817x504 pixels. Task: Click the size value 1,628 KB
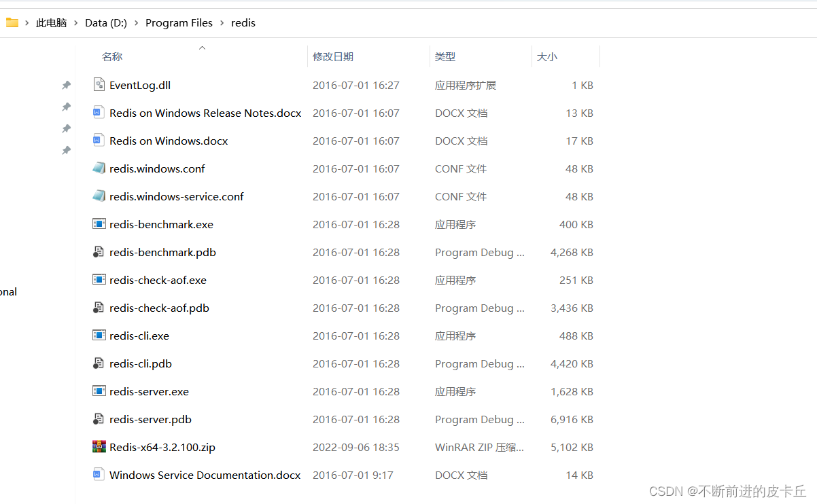click(572, 391)
